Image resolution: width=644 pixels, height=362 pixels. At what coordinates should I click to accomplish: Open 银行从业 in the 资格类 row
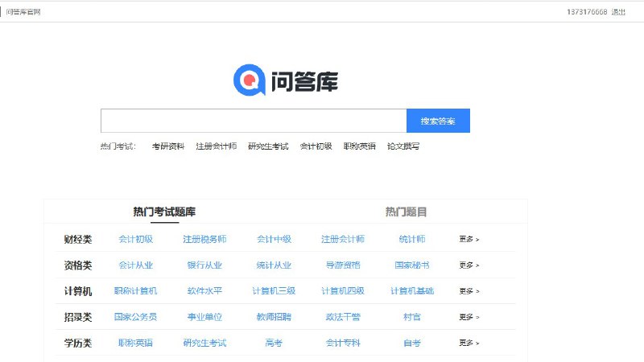(x=204, y=265)
